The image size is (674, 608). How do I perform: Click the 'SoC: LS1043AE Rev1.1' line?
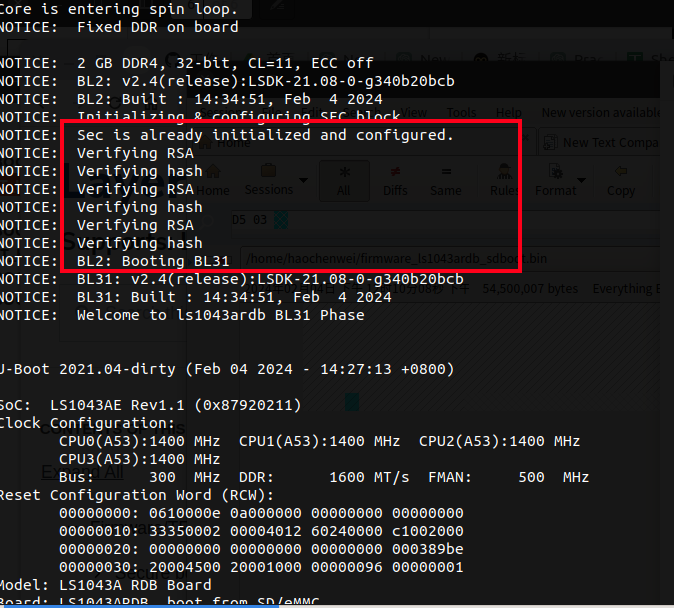click(x=150, y=405)
